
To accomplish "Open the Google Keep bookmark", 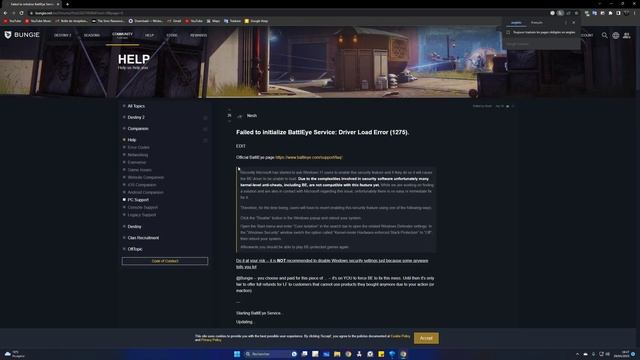I will pyautogui.click(x=256, y=21).
